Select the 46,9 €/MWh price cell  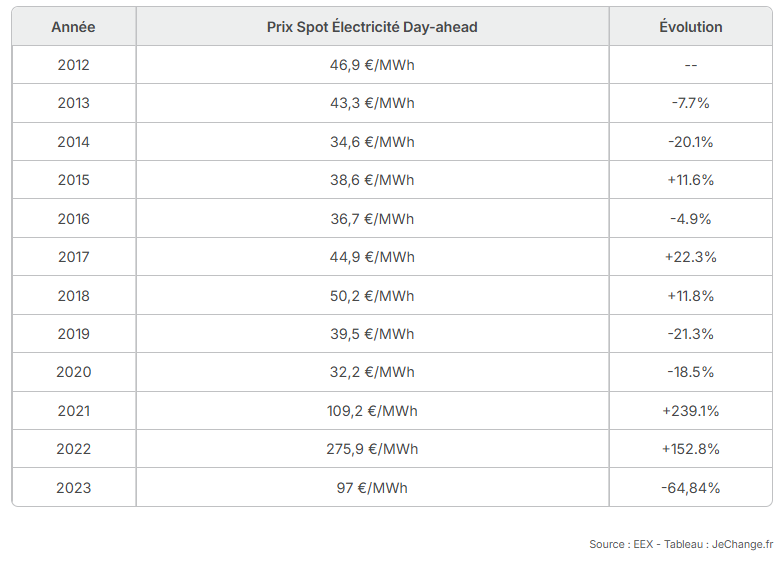pyautogui.click(x=372, y=64)
